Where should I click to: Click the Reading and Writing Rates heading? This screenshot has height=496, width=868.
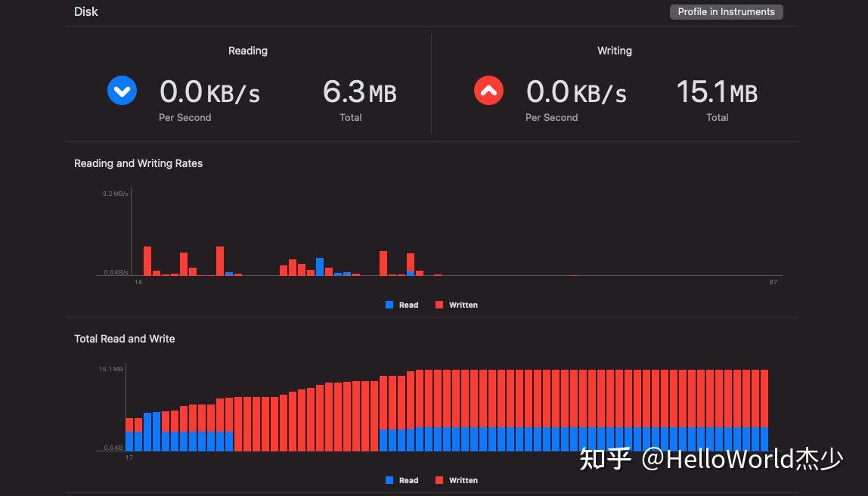click(x=138, y=163)
